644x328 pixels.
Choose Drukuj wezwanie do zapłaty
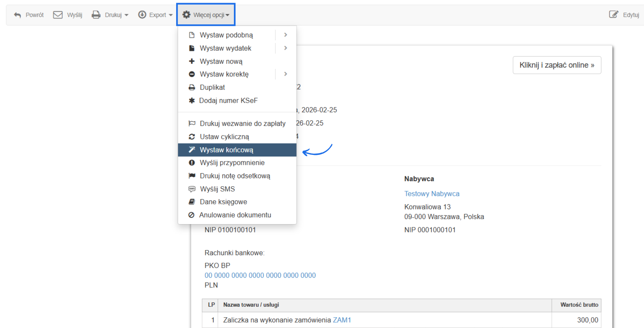[242, 124]
